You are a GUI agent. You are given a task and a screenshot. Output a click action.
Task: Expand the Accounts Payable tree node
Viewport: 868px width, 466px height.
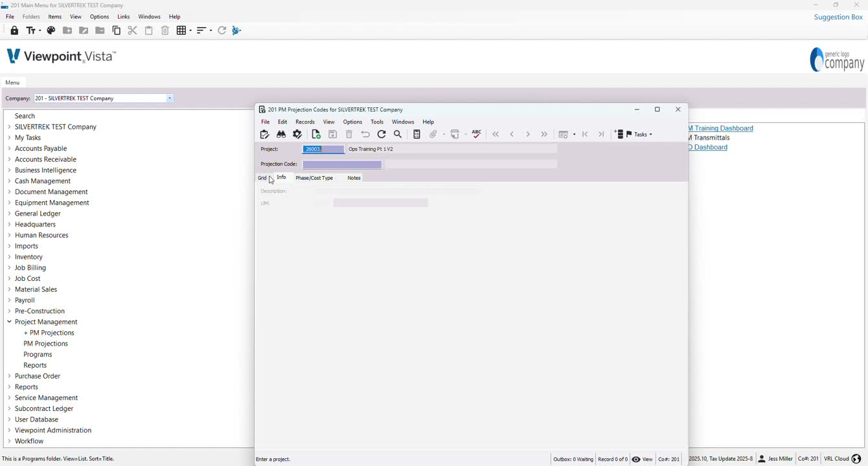coord(10,148)
